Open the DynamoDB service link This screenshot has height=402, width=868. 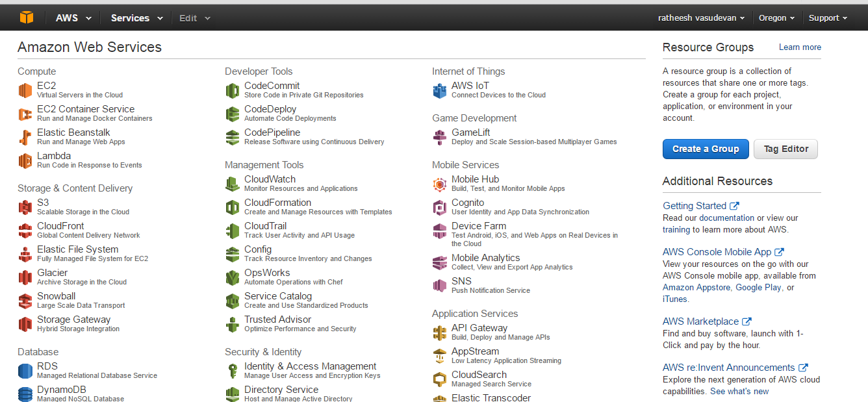(x=62, y=390)
